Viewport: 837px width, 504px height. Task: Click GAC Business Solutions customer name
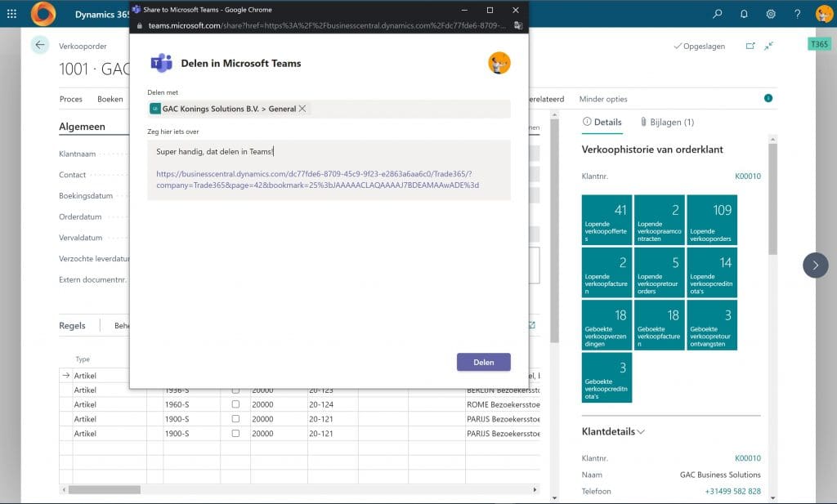(x=720, y=475)
